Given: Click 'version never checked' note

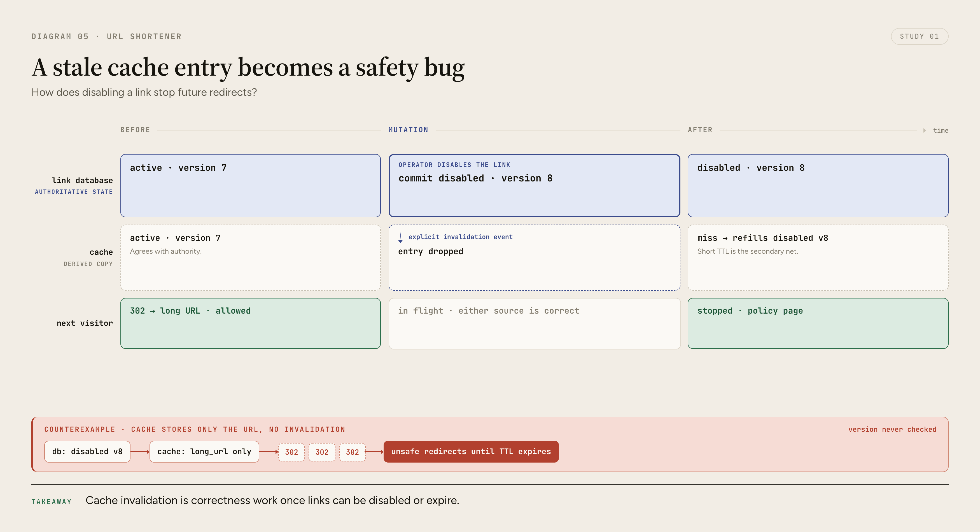Looking at the screenshot, I should [892, 429].
